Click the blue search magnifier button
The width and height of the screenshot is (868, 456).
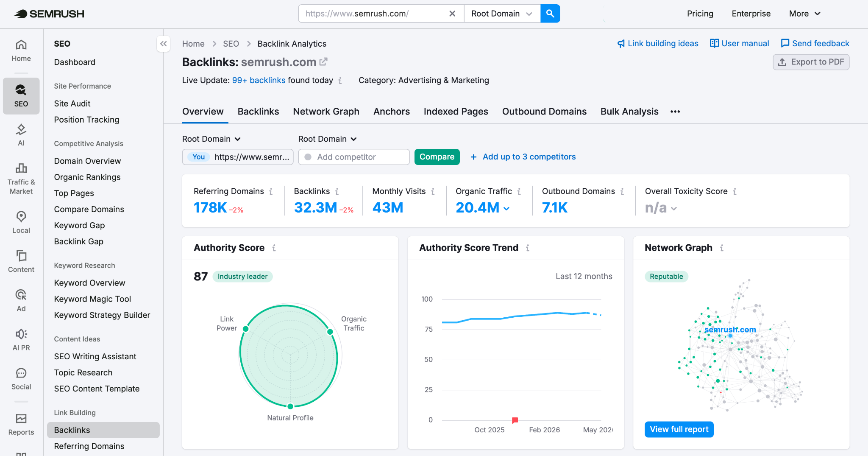(x=550, y=14)
